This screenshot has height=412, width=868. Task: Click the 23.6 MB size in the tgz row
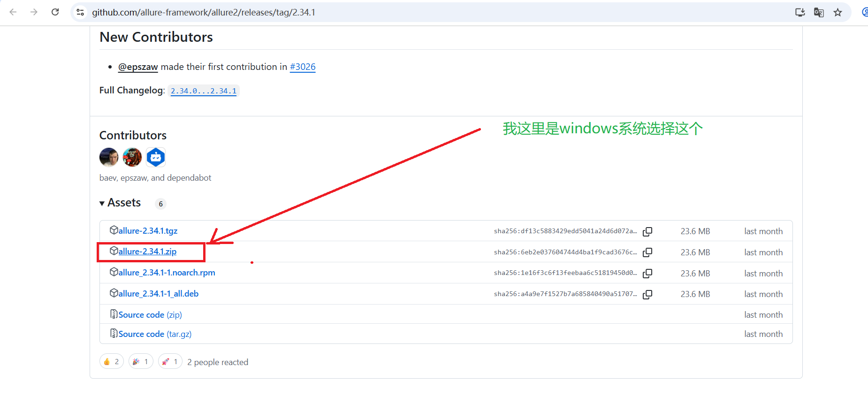[x=695, y=231]
